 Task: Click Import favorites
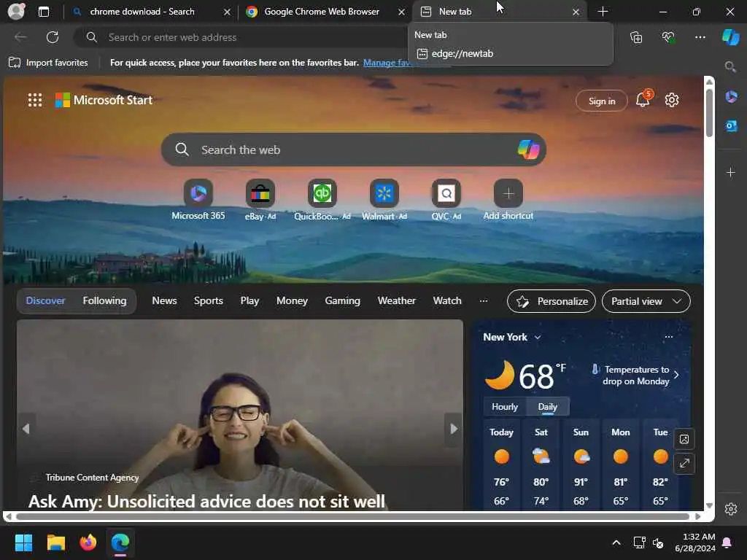point(48,63)
